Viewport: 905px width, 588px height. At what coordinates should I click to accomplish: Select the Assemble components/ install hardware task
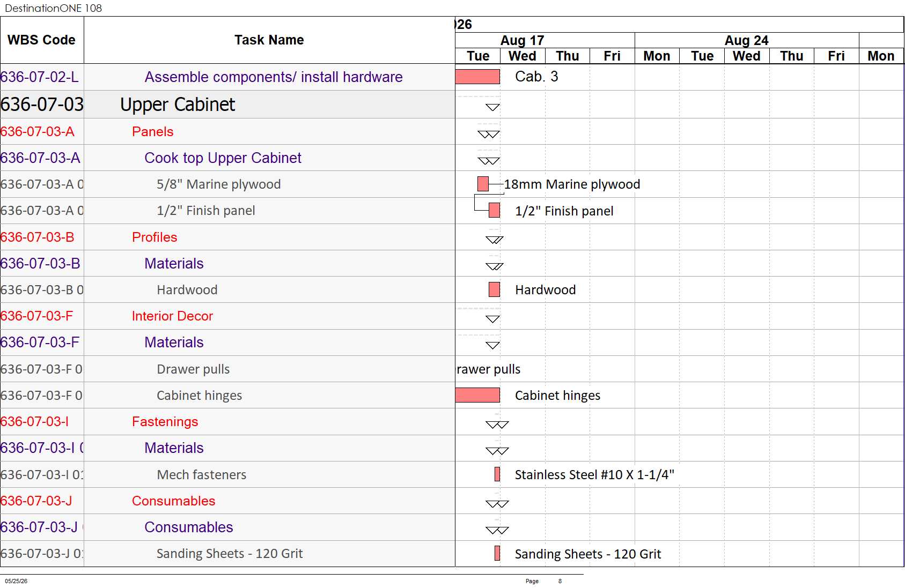pos(274,77)
